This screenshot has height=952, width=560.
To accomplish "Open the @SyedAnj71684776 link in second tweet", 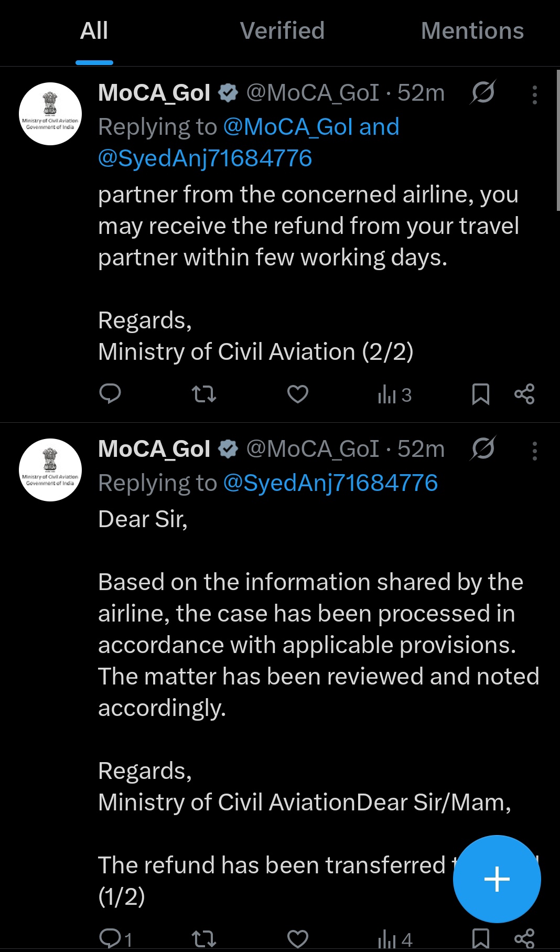I will [x=330, y=483].
